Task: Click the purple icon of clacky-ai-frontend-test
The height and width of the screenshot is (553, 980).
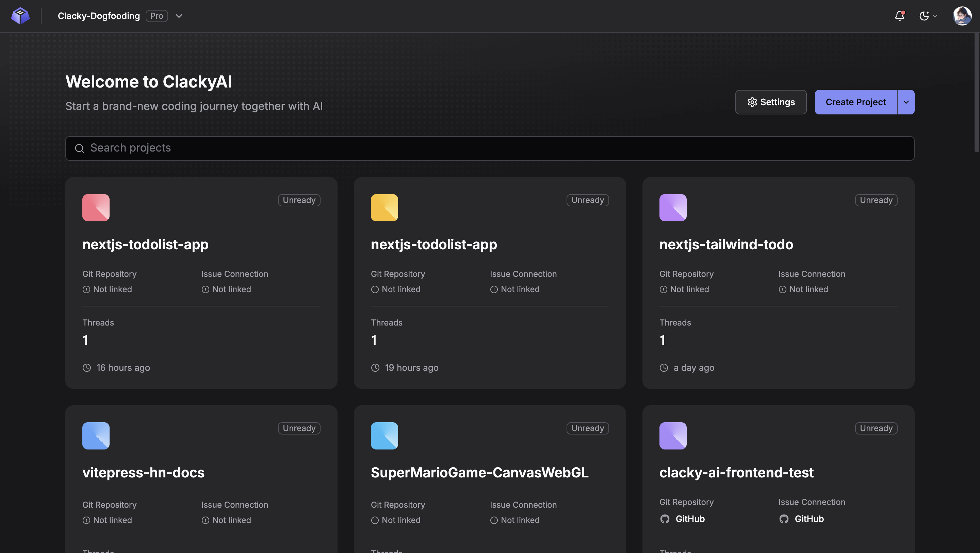Action: coord(673,436)
